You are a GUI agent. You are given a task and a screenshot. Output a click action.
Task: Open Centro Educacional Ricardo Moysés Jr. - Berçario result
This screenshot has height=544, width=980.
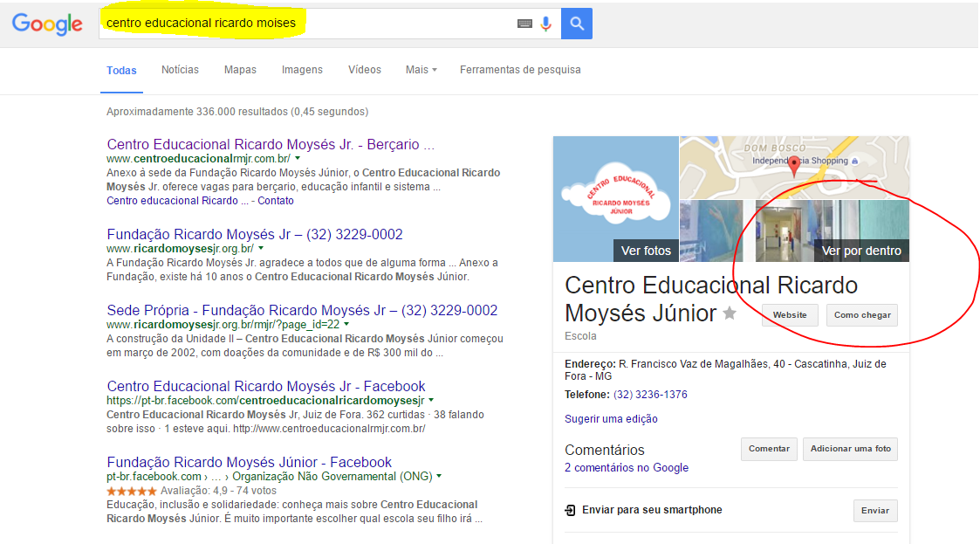pyautogui.click(x=271, y=144)
